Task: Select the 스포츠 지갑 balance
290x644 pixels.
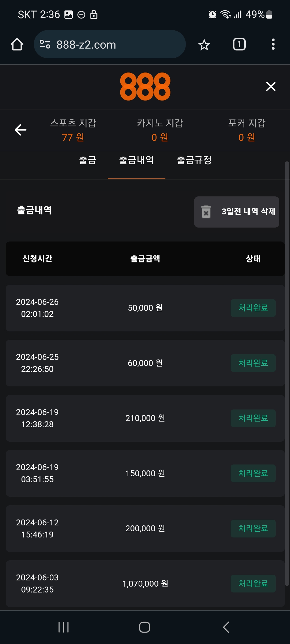Action: click(73, 130)
